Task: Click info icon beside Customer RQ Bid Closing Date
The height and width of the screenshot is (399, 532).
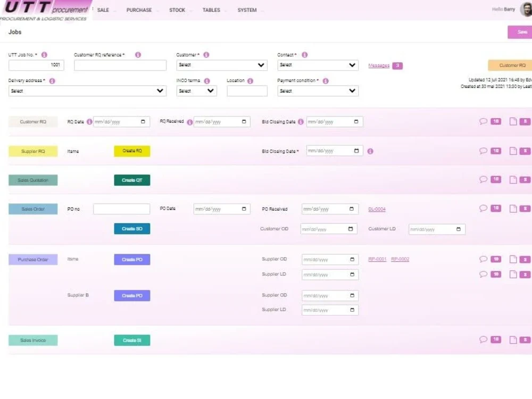Action: click(x=301, y=121)
